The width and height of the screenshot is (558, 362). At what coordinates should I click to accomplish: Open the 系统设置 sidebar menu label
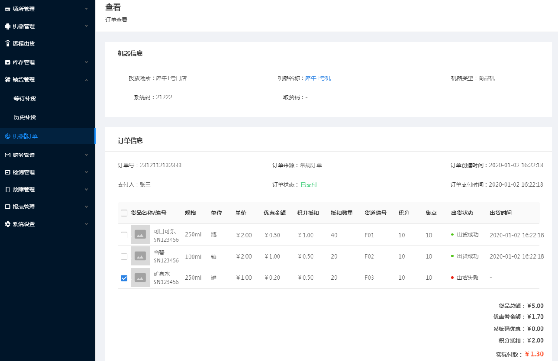point(24,224)
